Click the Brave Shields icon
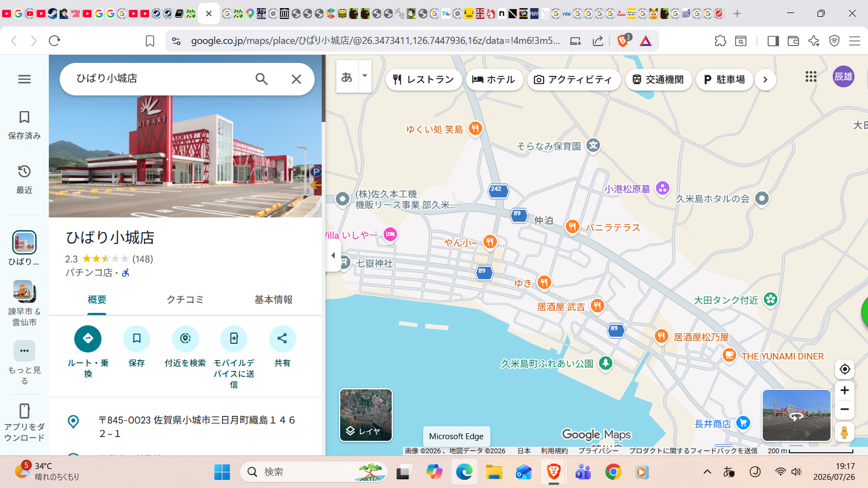This screenshot has width=868, height=488. coord(623,41)
